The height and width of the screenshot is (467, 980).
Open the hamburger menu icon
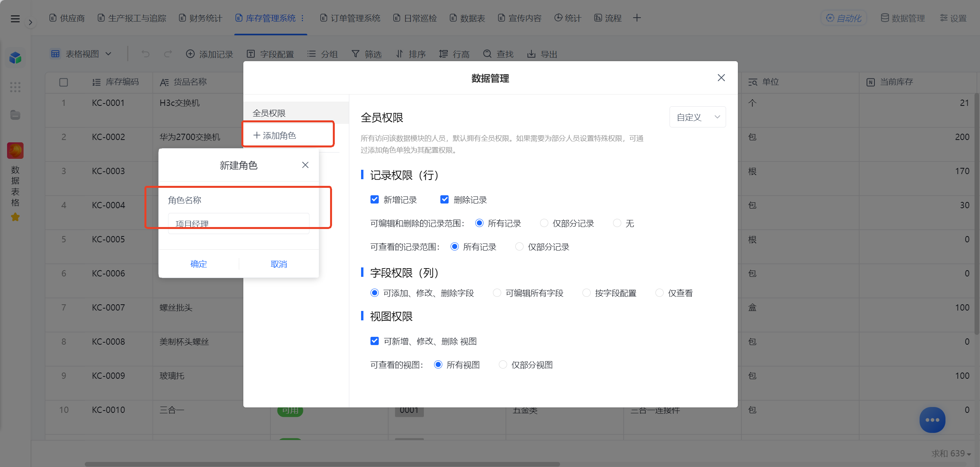point(15,18)
